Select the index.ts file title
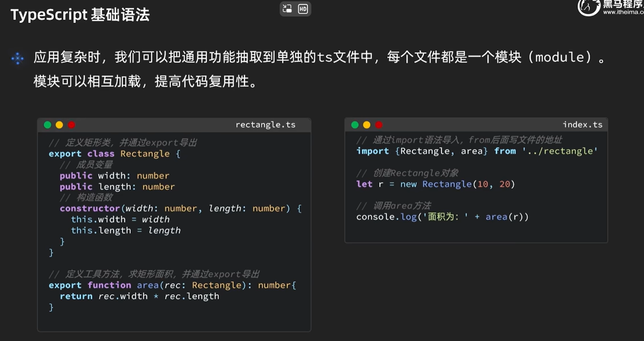644x341 pixels. point(582,125)
